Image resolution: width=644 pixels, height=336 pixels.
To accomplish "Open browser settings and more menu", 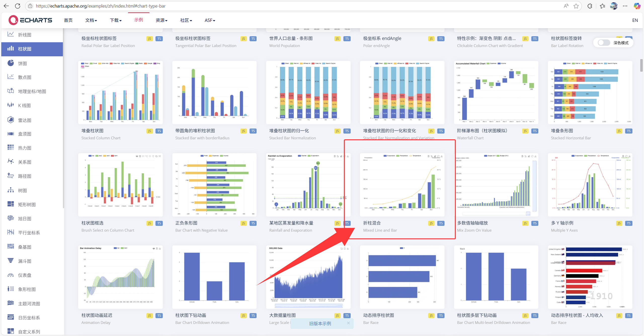I will 625,6.
